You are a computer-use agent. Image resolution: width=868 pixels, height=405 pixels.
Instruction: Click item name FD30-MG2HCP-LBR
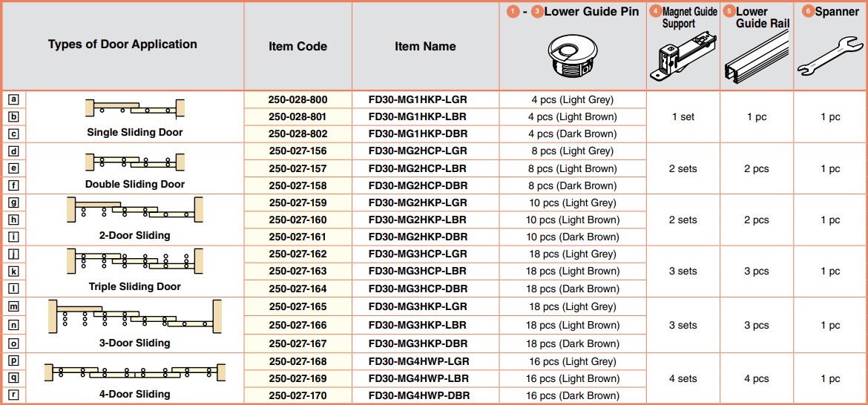[x=418, y=168]
